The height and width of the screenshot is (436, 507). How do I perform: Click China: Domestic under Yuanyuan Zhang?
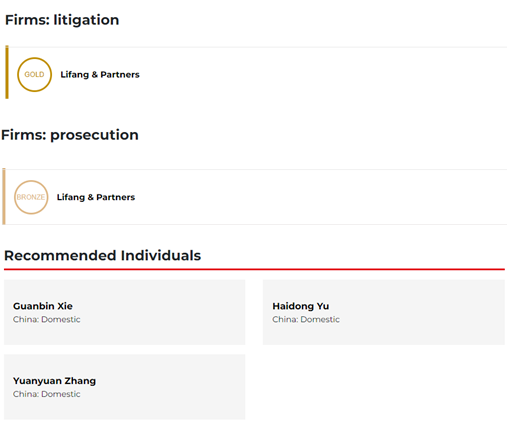point(47,394)
